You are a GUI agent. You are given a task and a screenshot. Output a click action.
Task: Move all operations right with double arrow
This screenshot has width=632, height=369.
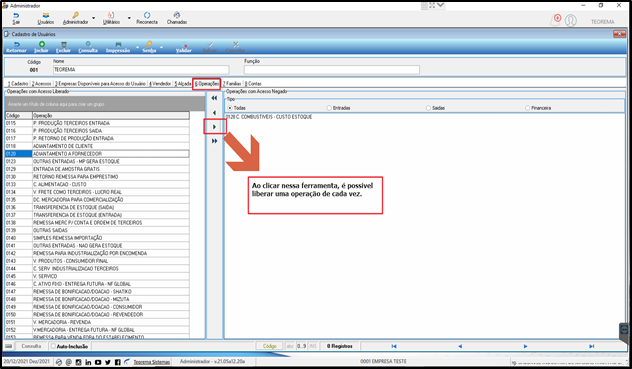coord(214,141)
